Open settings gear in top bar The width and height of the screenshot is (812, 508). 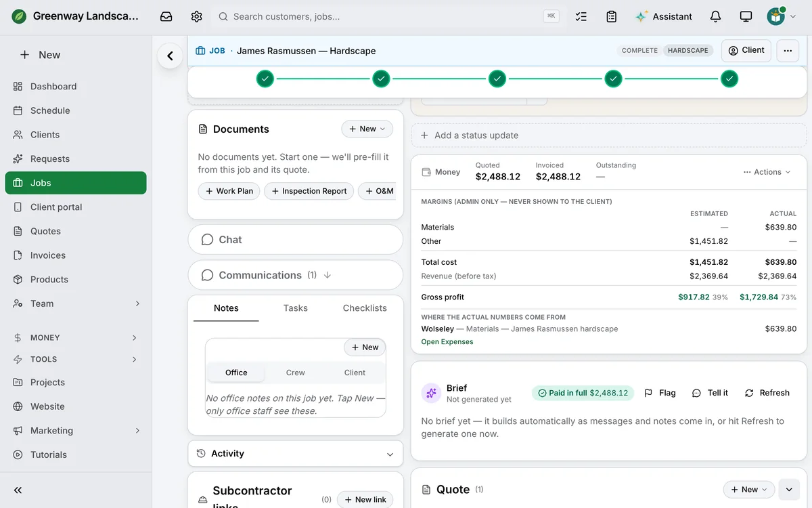(196, 16)
